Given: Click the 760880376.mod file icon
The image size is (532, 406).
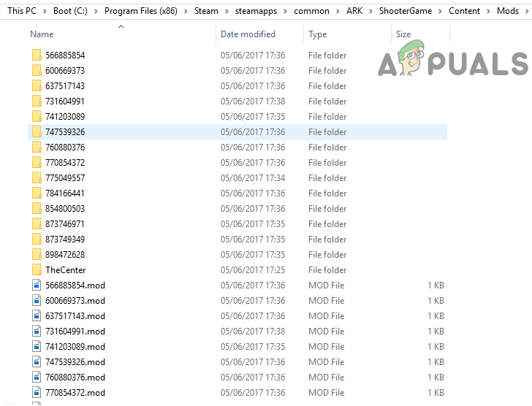Looking at the screenshot, I should pyautogui.click(x=37, y=377).
